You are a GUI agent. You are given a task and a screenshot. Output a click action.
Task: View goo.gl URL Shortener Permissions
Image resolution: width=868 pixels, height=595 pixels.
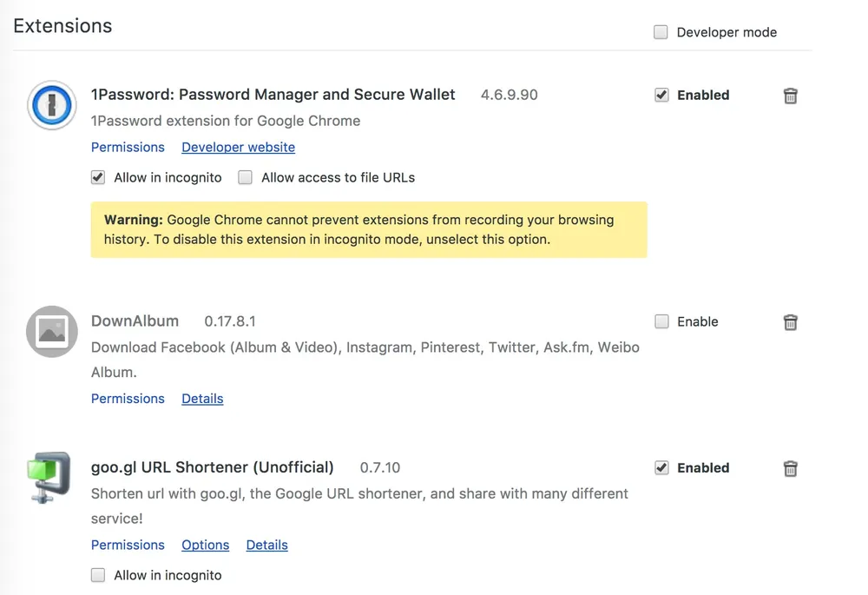pos(128,545)
